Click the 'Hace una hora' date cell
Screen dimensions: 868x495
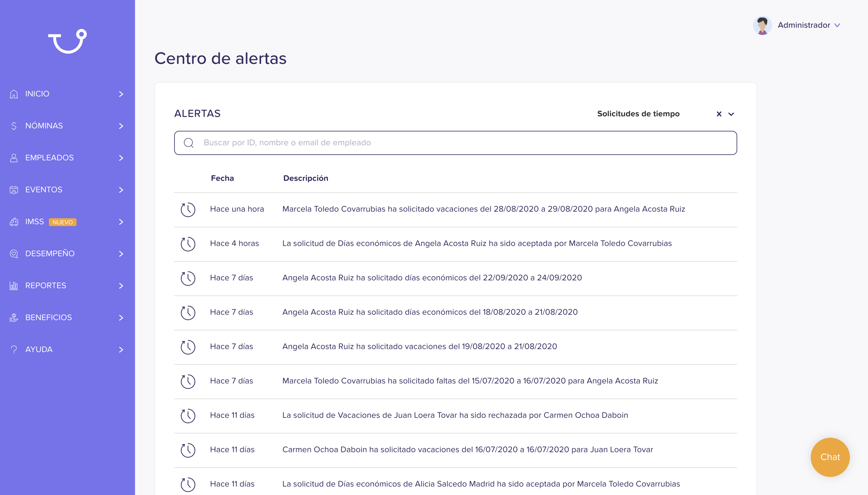pyautogui.click(x=237, y=209)
